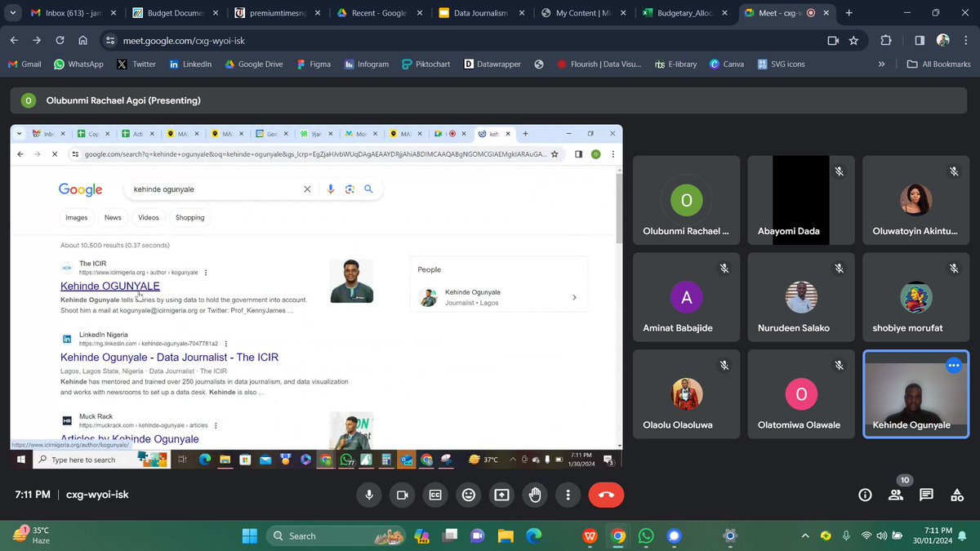This screenshot has height=551, width=980.
Task: Open Flourish Data Visualization bookmark
Action: click(600, 64)
